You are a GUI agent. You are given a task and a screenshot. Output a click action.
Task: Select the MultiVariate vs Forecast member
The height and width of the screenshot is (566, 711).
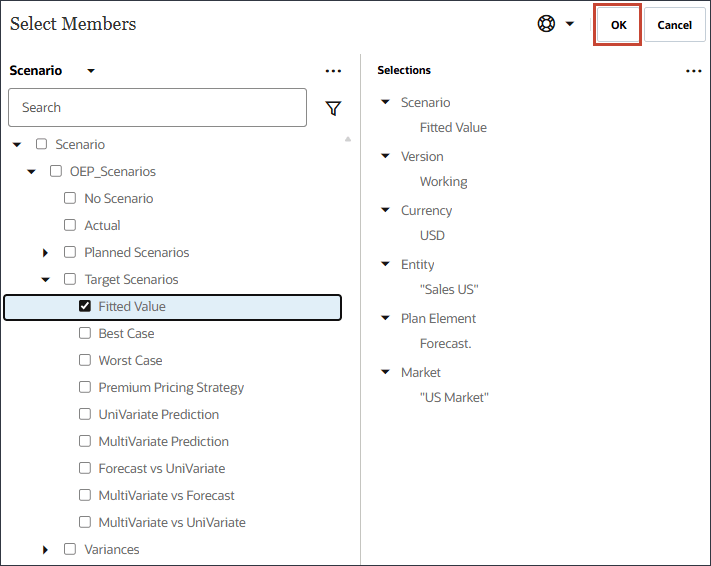166,496
